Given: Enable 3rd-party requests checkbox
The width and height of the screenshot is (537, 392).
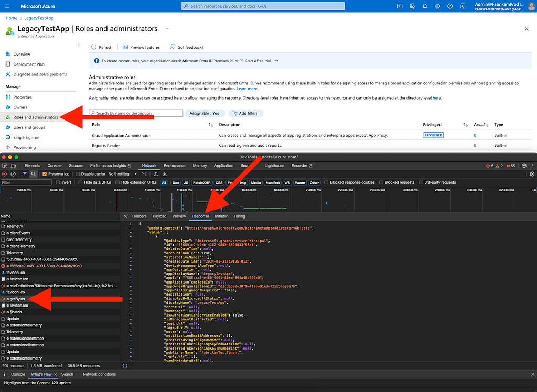Looking at the screenshot, I should [x=421, y=182].
